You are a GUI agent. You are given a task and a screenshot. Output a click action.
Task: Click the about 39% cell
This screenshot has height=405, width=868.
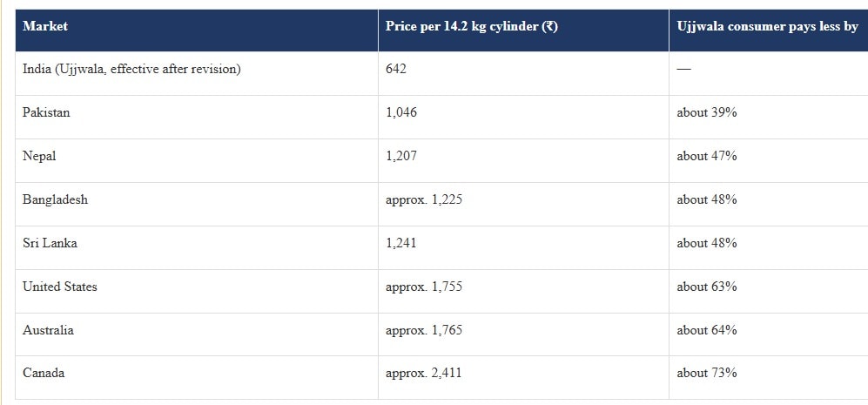click(706, 112)
